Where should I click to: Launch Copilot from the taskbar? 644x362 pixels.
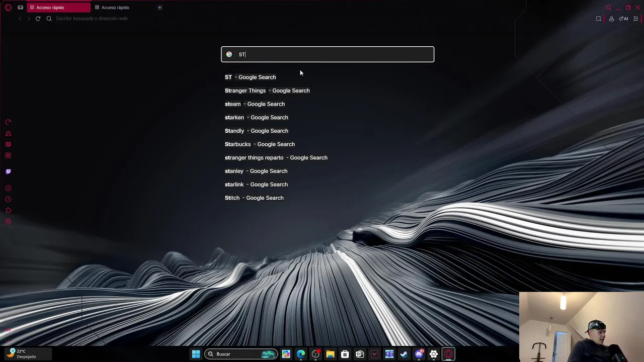pyautogui.click(x=286, y=354)
